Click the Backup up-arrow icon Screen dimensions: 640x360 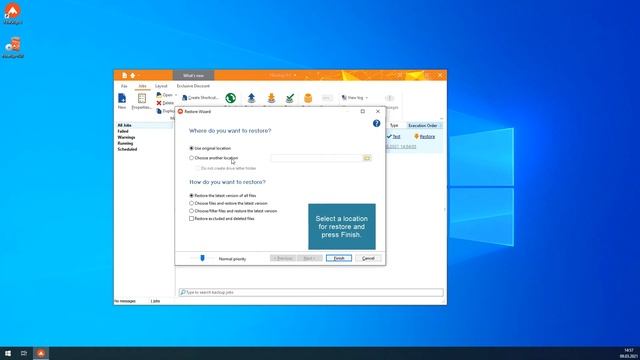click(251, 98)
